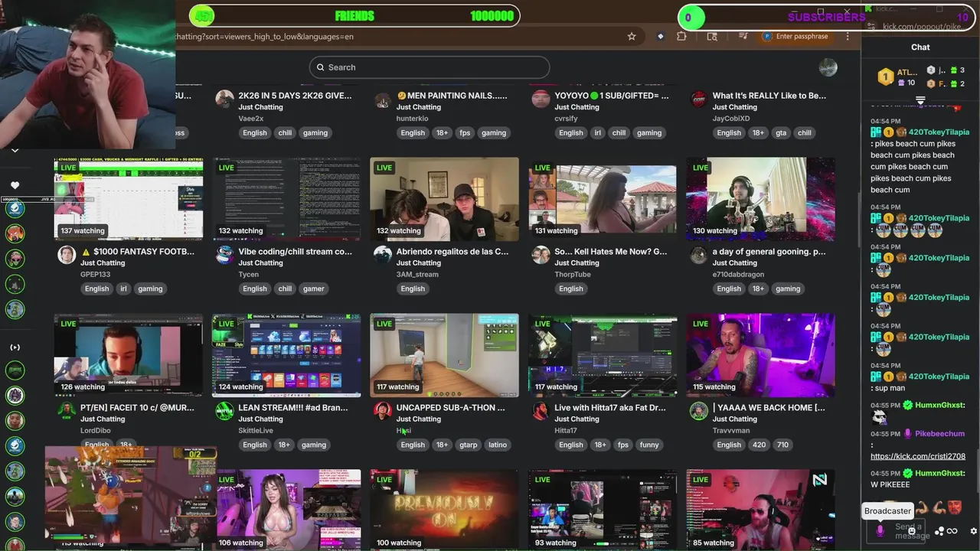Viewport: 980px width, 551px height.
Task: Open the 106 watching stream thumbnail
Action: (x=286, y=510)
